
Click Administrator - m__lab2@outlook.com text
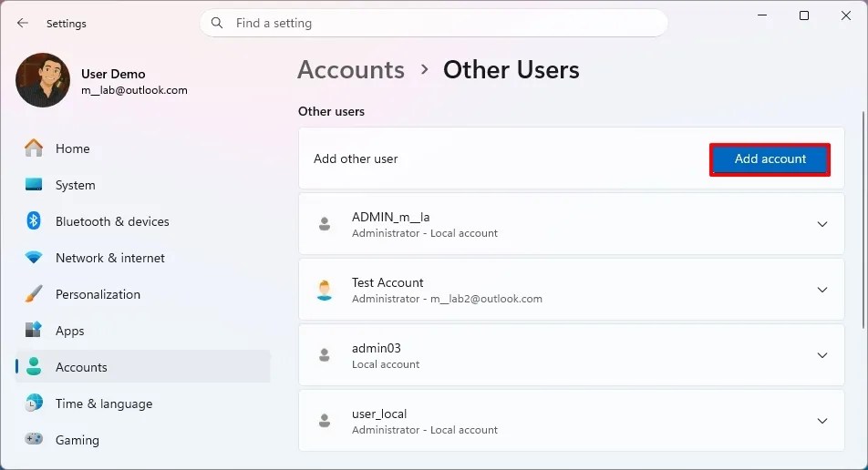[448, 299]
